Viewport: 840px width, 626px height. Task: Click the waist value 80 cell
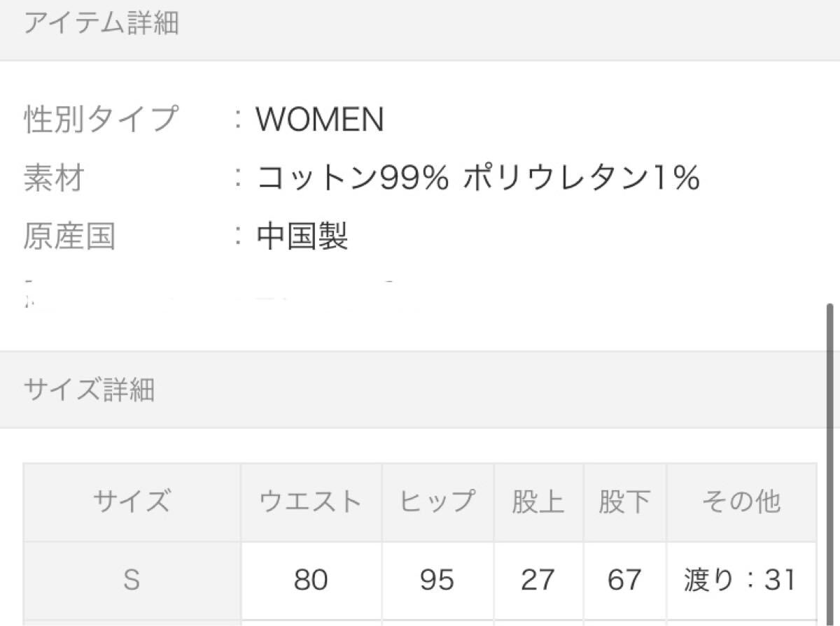pyautogui.click(x=311, y=580)
